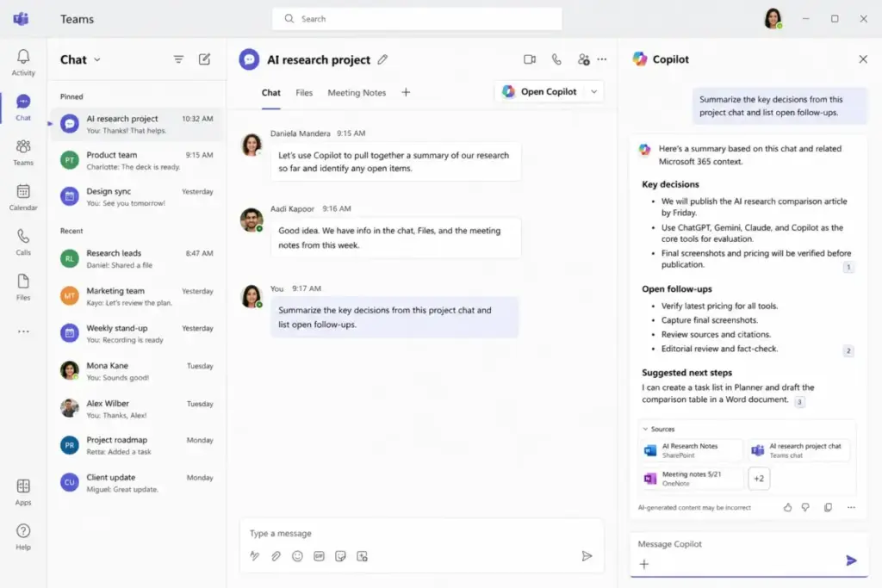This screenshot has width=882, height=588.
Task: Open citation 3 in Suggested next steps
Action: coord(799,401)
